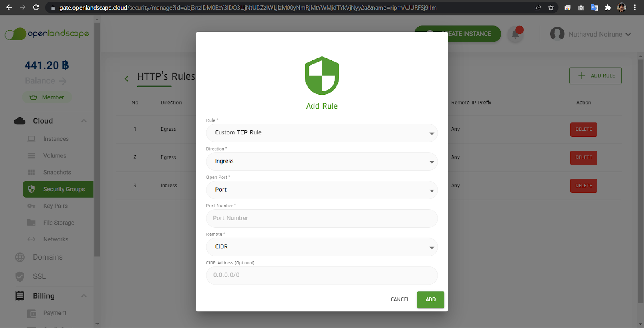Click the back chevron beside HTTP's Rules
644x328 pixels.
(x=126, y=78)
